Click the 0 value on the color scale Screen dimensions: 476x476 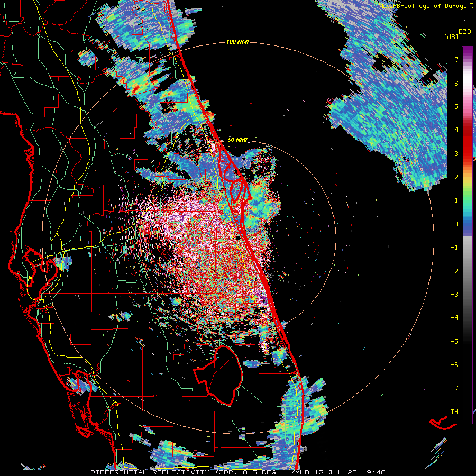pyautogui.click(x=456, y=224)
